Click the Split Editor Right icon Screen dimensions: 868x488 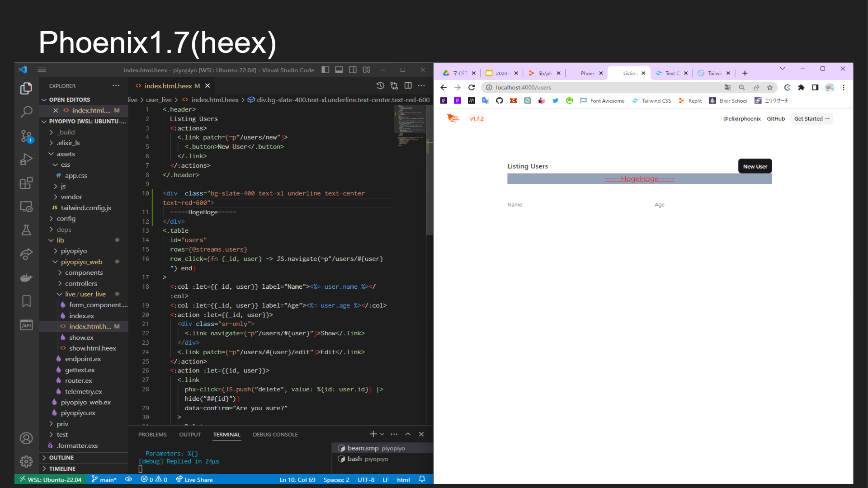(408, 85)
